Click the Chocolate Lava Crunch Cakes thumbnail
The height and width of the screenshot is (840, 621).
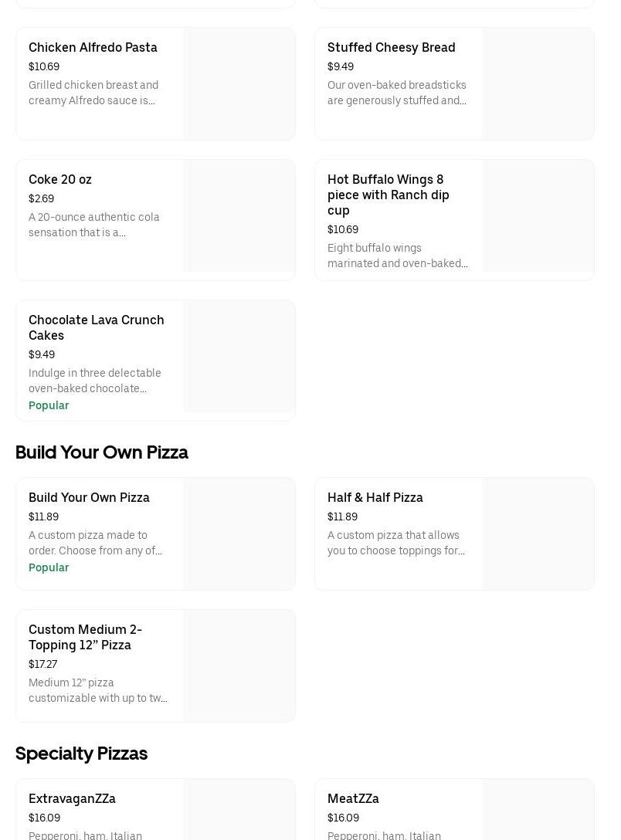click(239, 357)
